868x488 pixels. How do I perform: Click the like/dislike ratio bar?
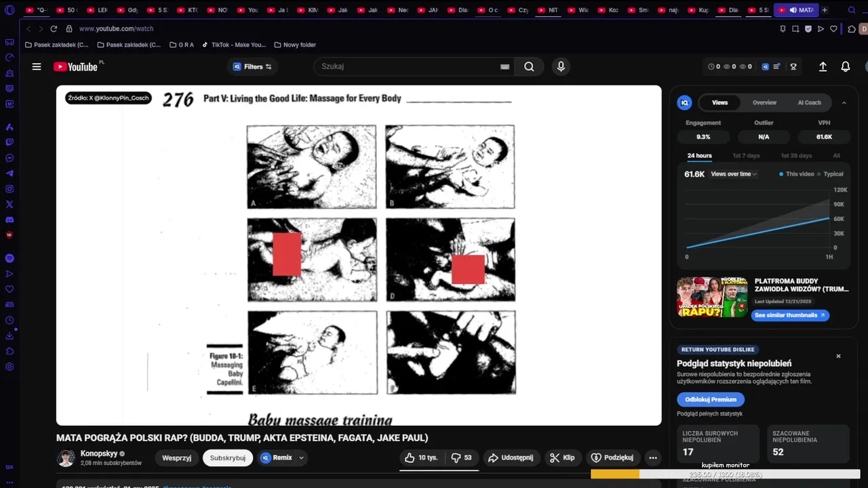pos(439,469)
